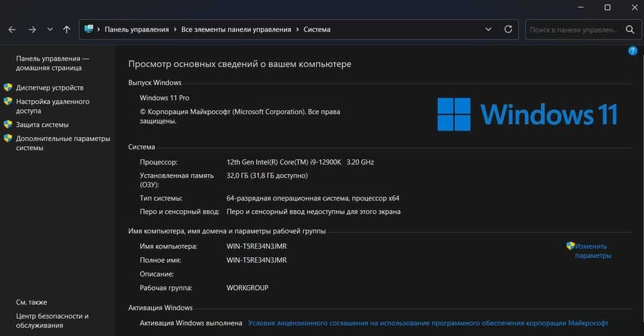Viewport: 644px width, 336px height.
Task: Open recent locations chevron next to forward arrow
Action: coord(50,29)
